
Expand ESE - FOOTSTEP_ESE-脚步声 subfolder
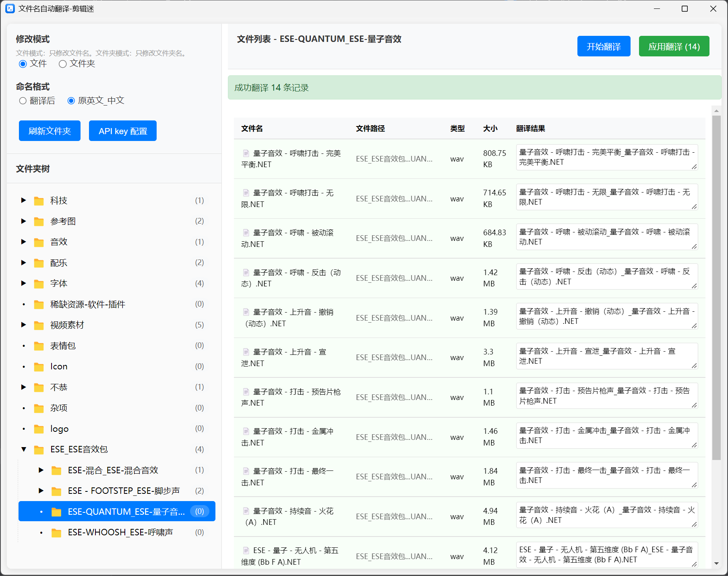pyautogui.click(x=41, y=491)
